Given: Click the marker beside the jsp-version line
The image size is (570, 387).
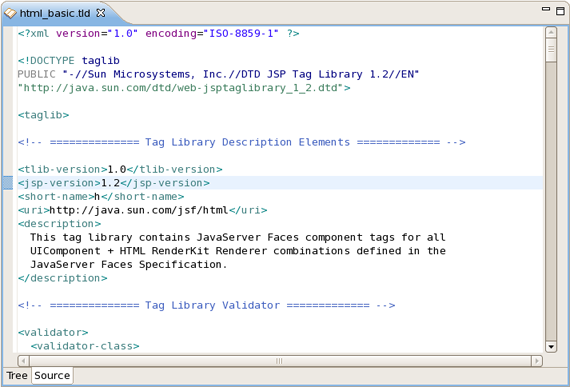Looking at the screenshot, I should [x=8, y=183].
